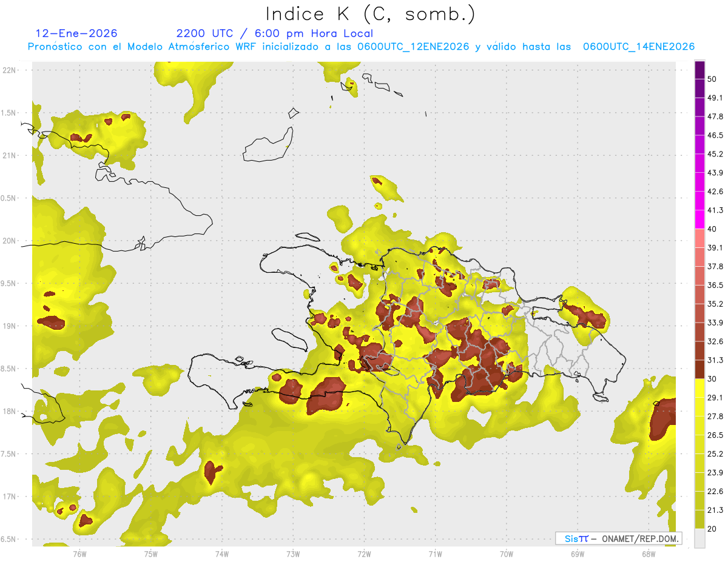Image resolution: width=728 pixels, height=562 pixels.
Task: Click the colorbar value '25.2'
Action: (x=715, y=454)
